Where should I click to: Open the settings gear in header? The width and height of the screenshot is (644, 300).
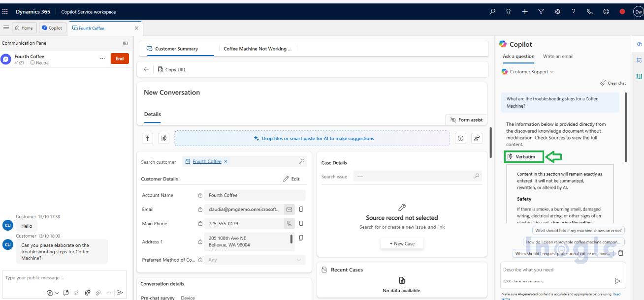click(x=557, y=11)
